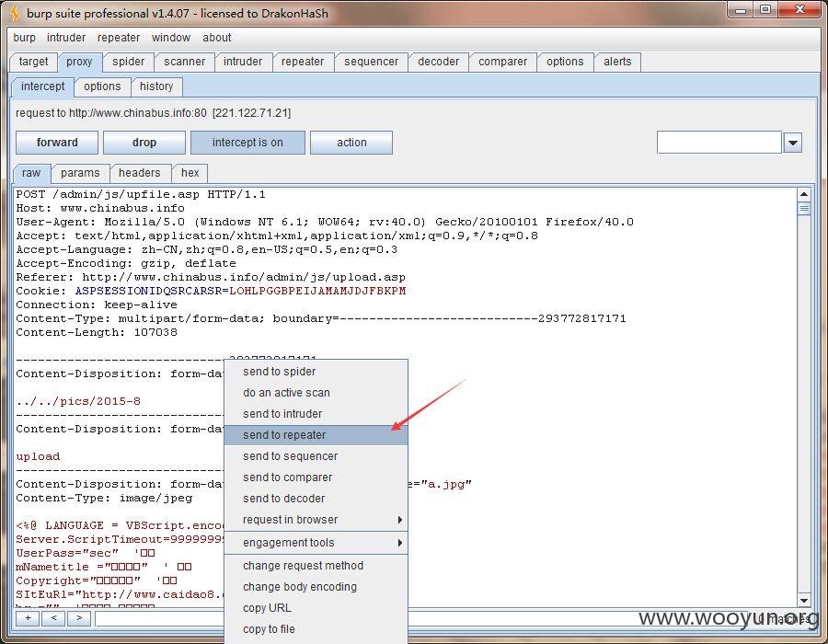Choose send to sequencer
828x644 pixels.
316,456
